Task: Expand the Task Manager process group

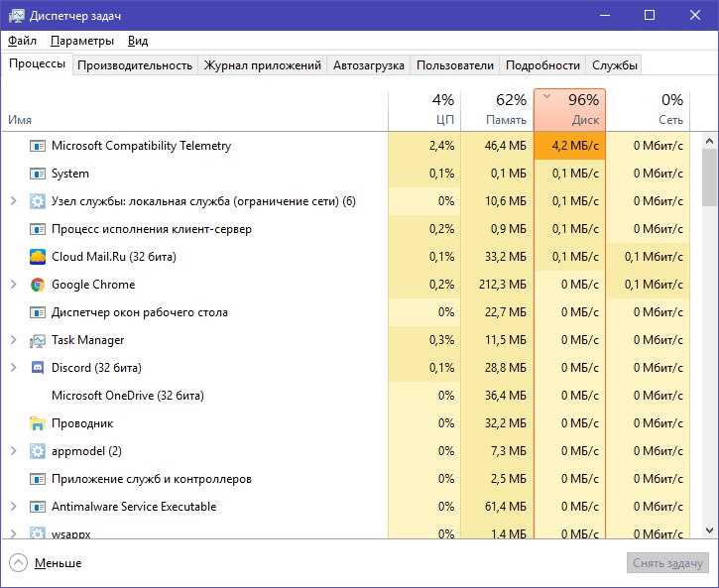Action: point(13,340)
